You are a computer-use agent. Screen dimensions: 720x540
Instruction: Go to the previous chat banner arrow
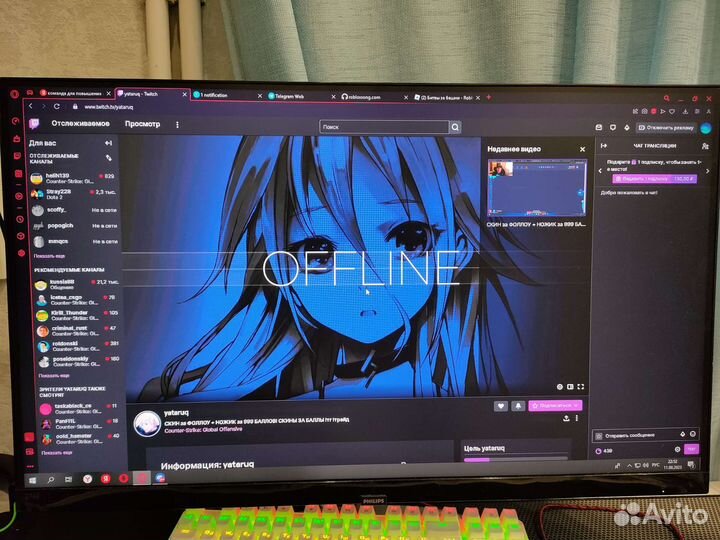click(x=600, y=171)
